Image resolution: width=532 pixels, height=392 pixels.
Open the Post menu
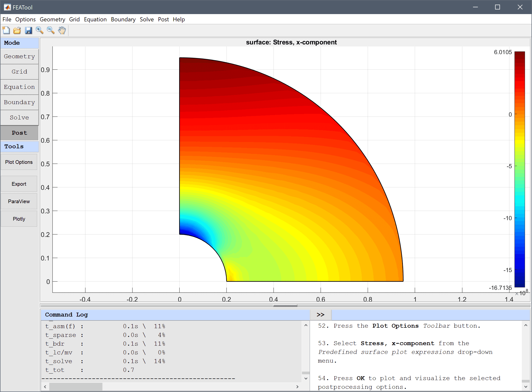click(x=163, y=19)
